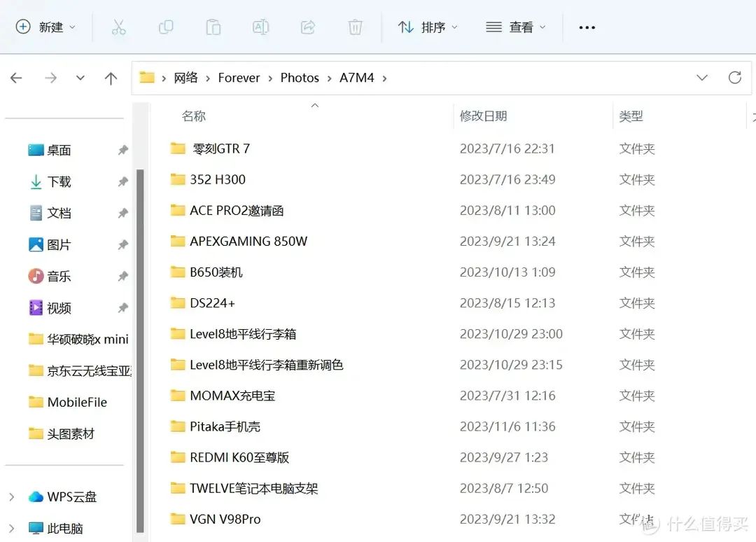
Task: Select the VGN V98Pro folder
Action: click(216, 519)
